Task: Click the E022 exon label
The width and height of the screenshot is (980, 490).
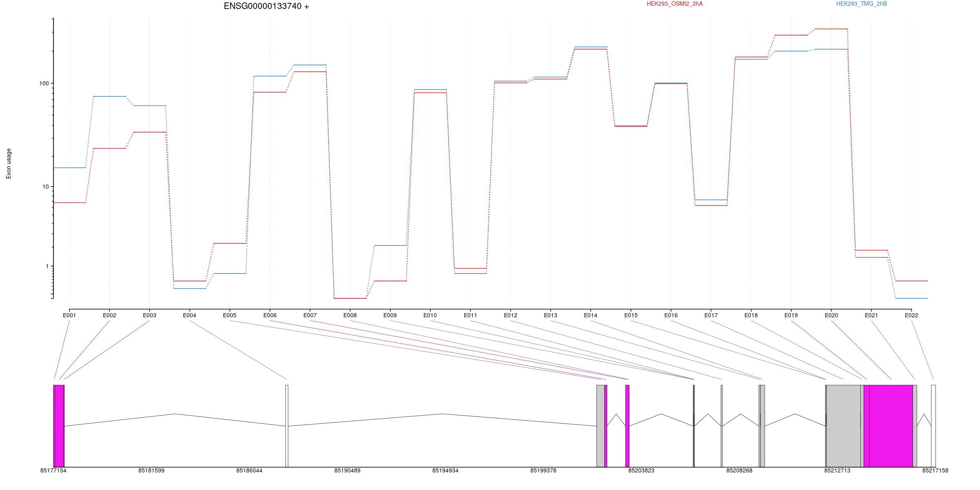Action: (911, 315)
